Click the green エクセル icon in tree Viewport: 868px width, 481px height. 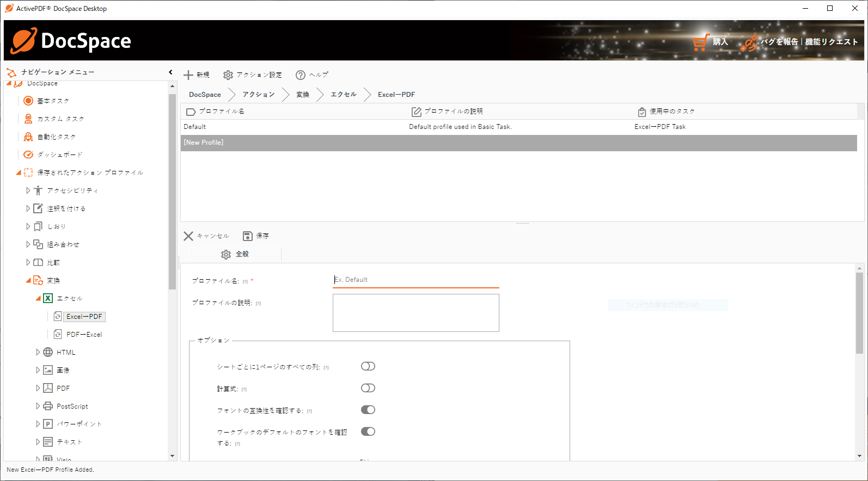pyautogui.click(x=48, y=298)
